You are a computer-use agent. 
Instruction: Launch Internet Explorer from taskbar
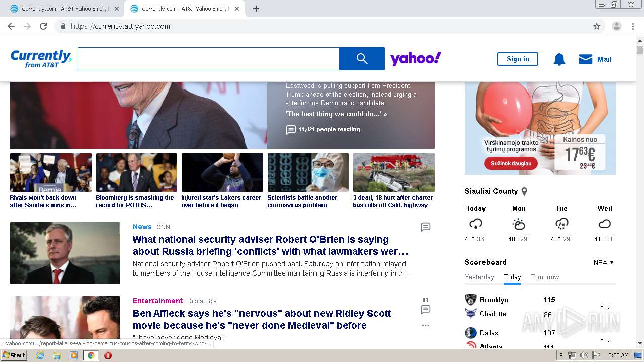point(40,355)
